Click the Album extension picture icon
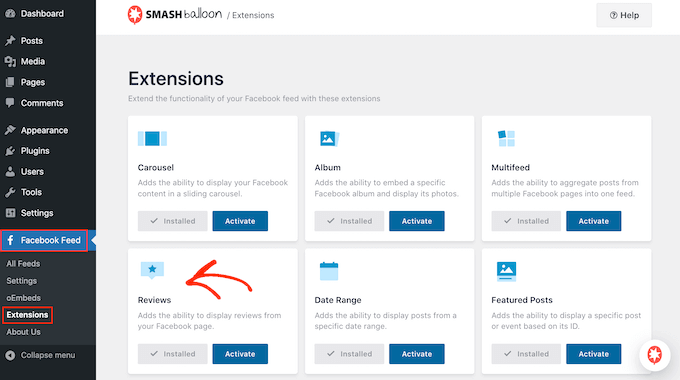This screenshot has height=380, width=680. [329, 139]
